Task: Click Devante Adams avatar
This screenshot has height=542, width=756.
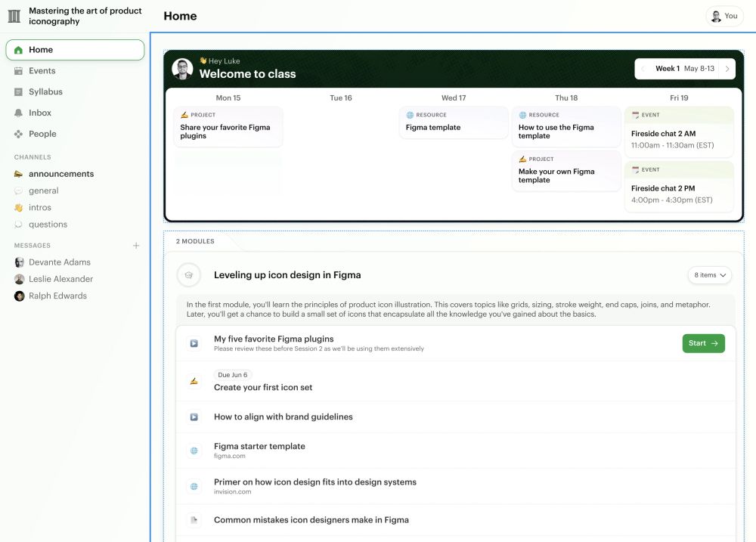Action: click(x=20, y=262)
